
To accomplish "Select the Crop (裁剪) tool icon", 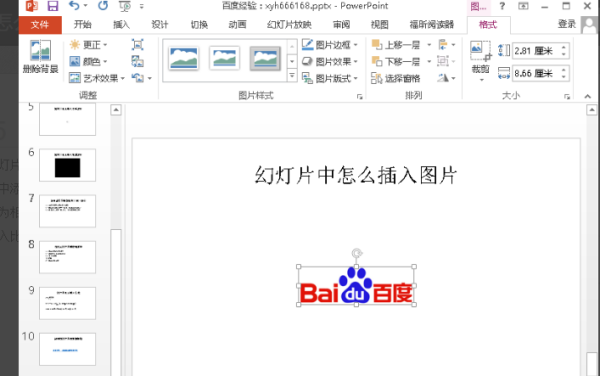I will click(481, 51).
